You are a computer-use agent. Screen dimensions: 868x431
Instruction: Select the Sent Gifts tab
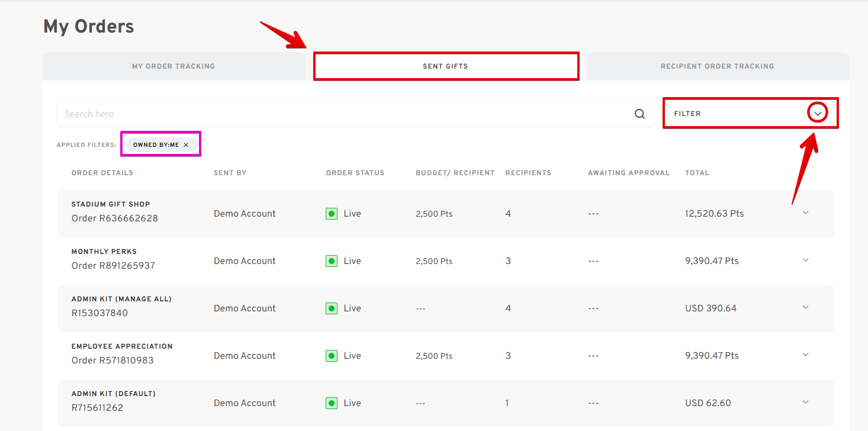point(445,66)
